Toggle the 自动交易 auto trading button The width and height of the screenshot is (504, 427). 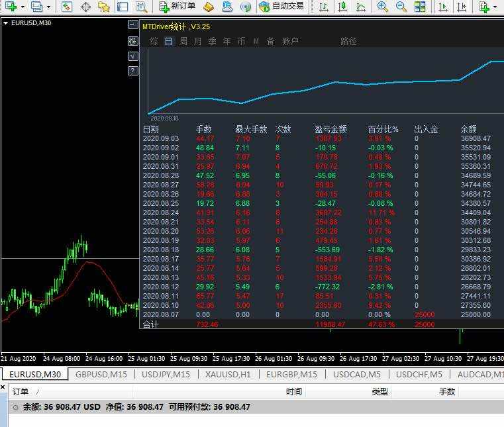[281, 6]
